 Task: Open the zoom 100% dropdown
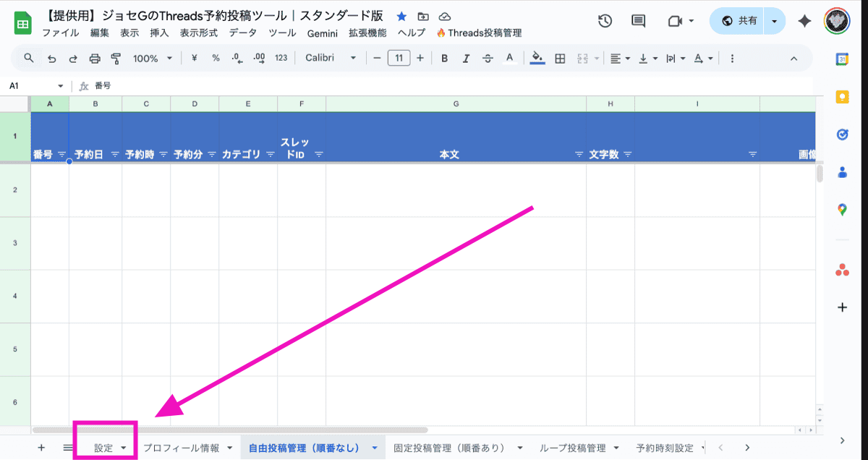coord(153,58)
